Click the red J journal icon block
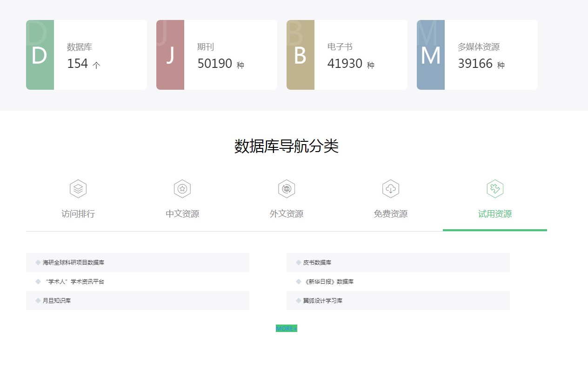 pos(170,55)
